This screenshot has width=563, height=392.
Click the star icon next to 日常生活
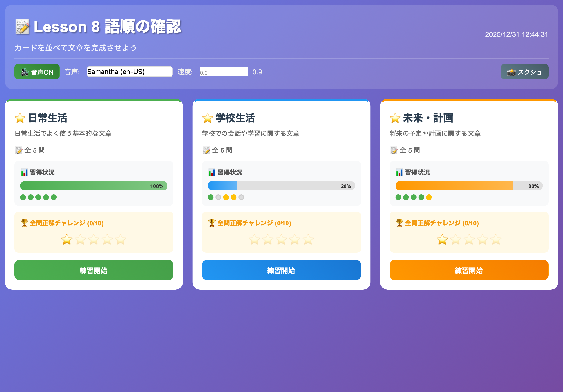(x=20, y=118)
